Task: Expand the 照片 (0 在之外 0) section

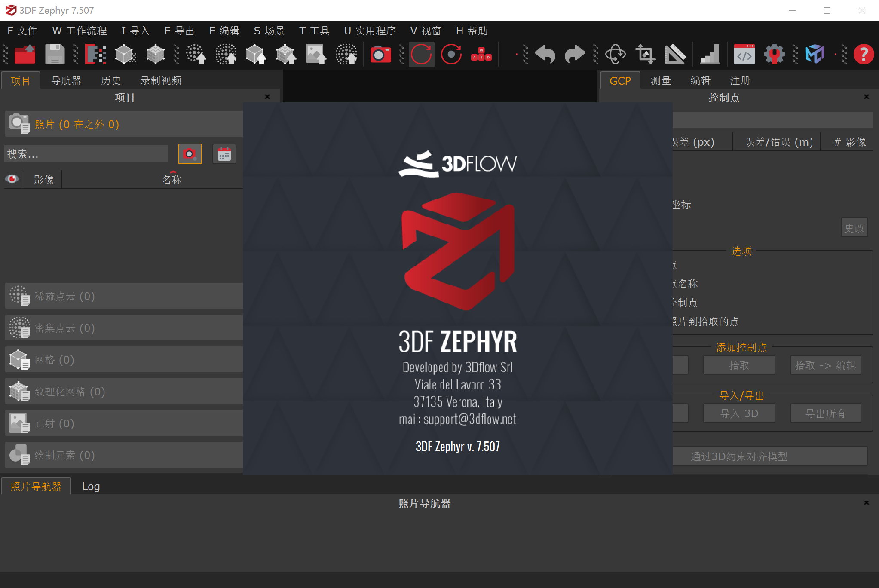Action: pos(124,124)
